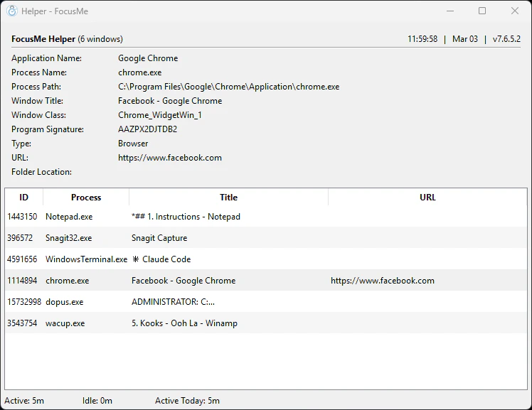Image resolution: width=532 pixels, height=410 pixels.
Task: Click the Folder Location label
Action: point(41,172)
